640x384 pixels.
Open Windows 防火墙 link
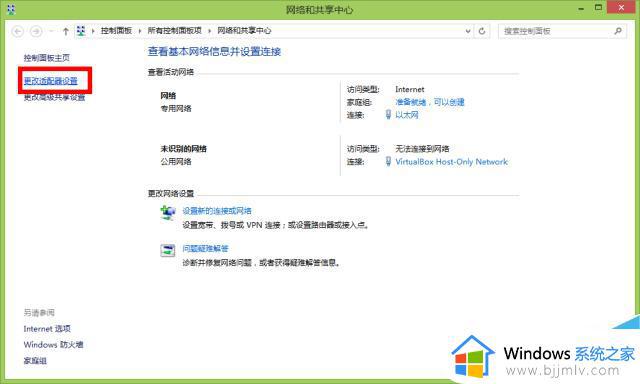[x=53, y=345]
